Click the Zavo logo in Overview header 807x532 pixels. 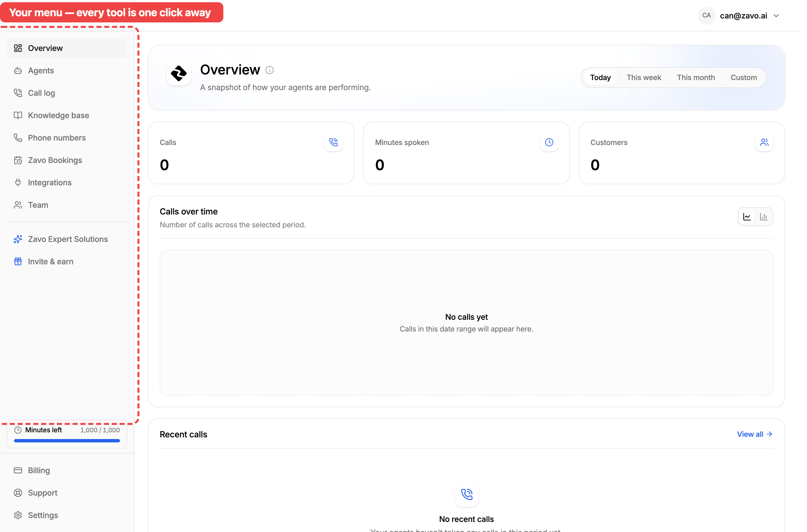179,73
